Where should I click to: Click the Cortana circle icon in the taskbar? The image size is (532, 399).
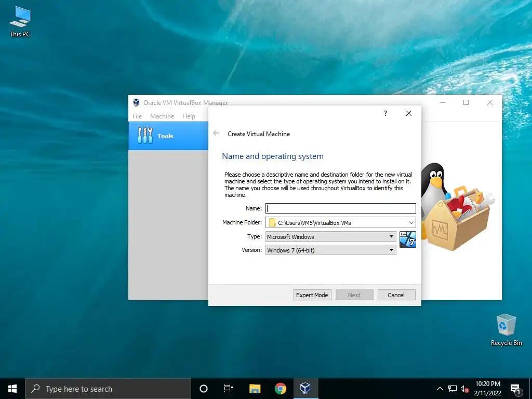[204, 389]
